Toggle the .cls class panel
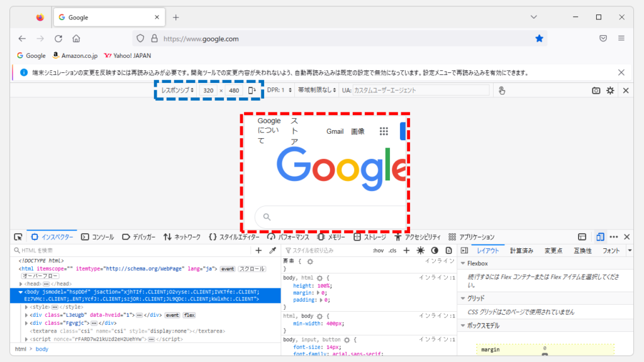 coord(392,250)
